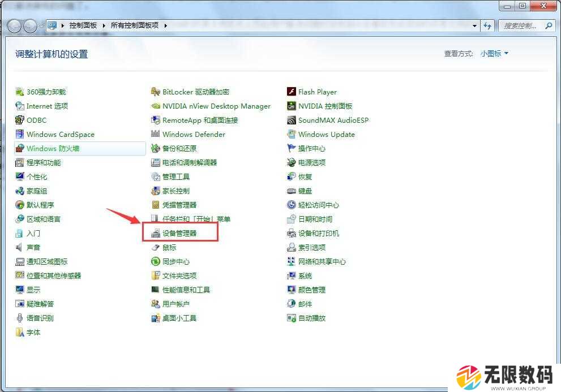Screen dimensions: 561x392
Task: Open the 疑难解答 link
Action: [40, 304]
